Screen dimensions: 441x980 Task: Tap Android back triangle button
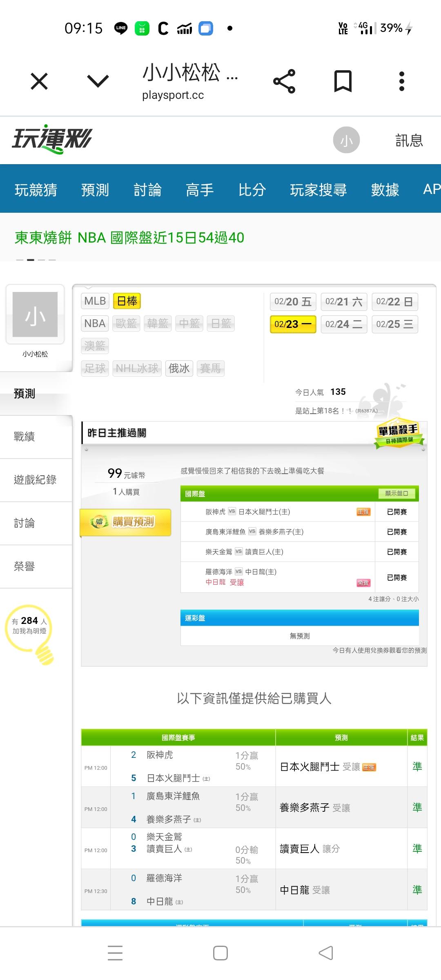(x=326, y=953)
